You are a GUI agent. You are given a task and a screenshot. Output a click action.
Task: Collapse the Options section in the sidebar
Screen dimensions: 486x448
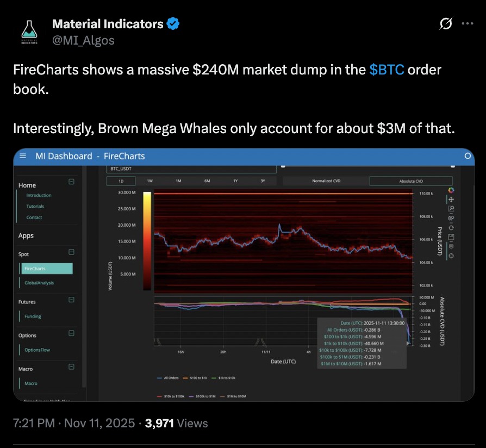pyautogui.click(x=71, y=334)
